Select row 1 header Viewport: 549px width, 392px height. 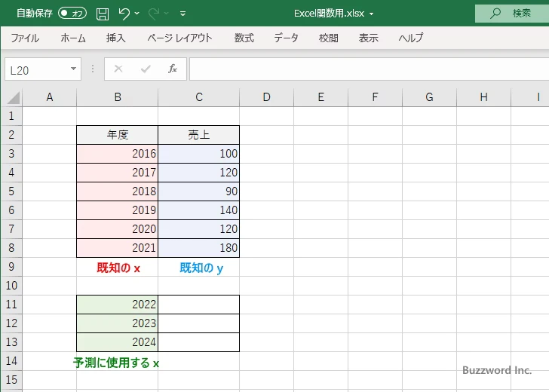11,116
